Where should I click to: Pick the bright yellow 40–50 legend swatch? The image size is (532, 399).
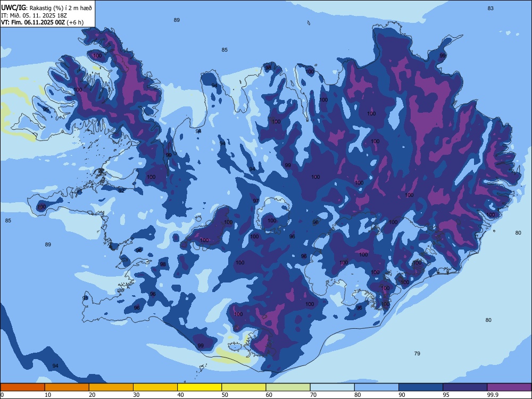[199, 387]
